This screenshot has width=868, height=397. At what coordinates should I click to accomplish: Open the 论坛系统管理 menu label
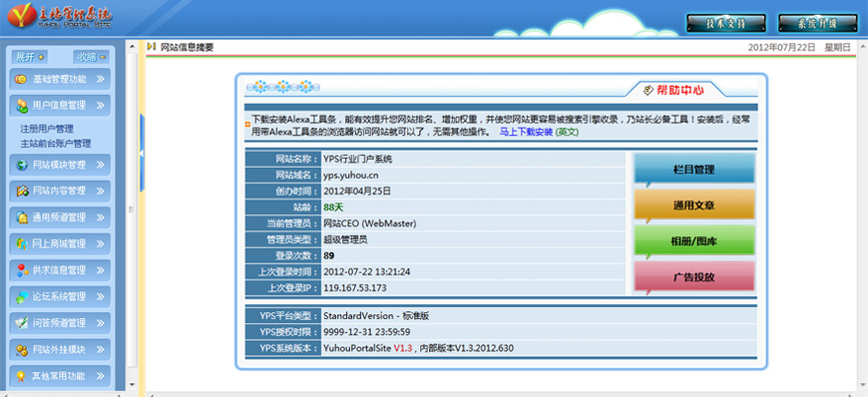59,297
